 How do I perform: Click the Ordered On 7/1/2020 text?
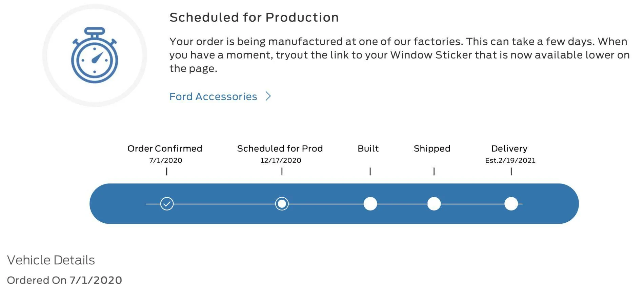64,280
